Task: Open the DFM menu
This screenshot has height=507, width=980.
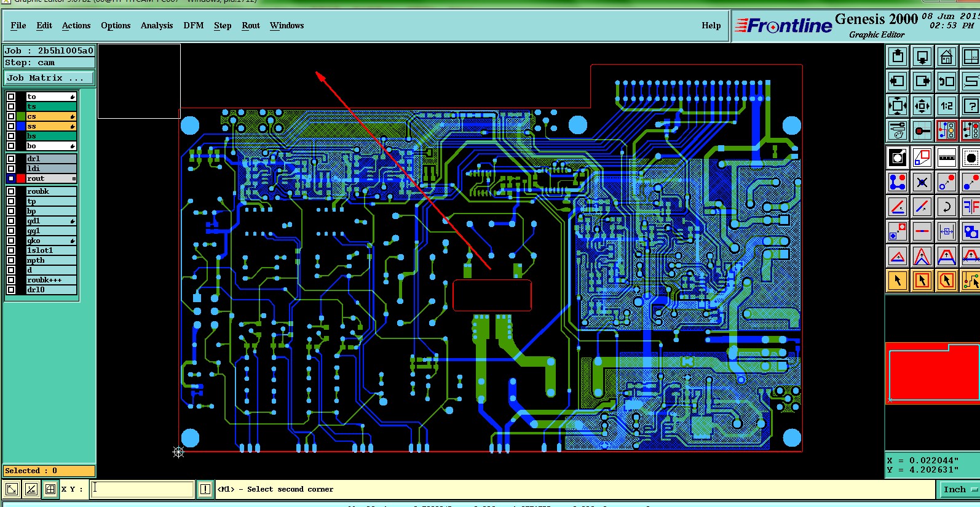Action: [x=194, y=25]
